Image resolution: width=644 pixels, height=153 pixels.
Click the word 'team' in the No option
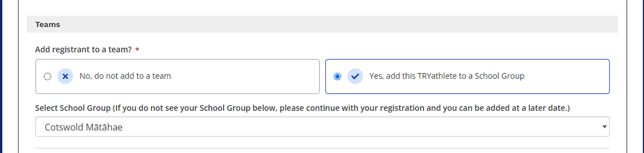(x=161, y=76)
